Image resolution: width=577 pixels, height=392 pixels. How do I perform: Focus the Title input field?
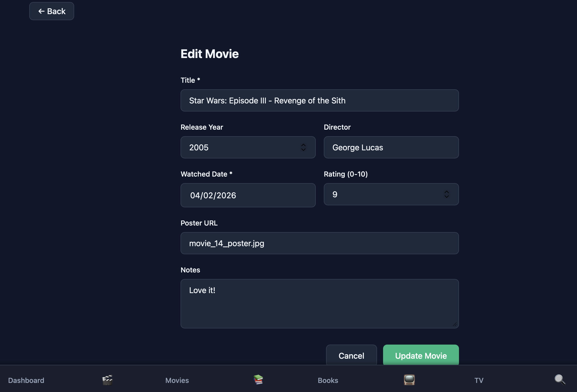tap(320, 100)
